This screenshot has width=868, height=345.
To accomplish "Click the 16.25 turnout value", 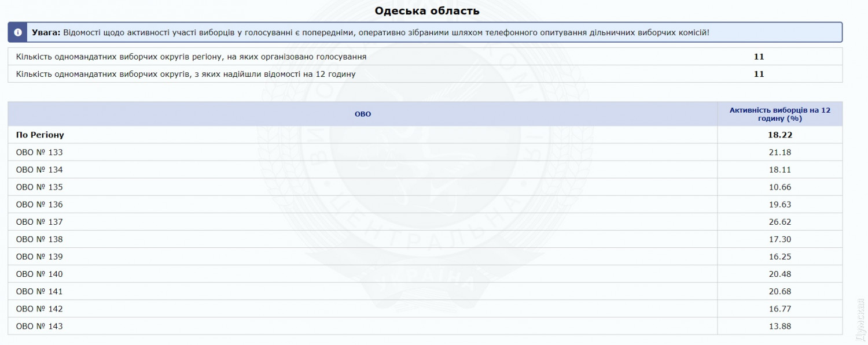I will click(779, 257).
